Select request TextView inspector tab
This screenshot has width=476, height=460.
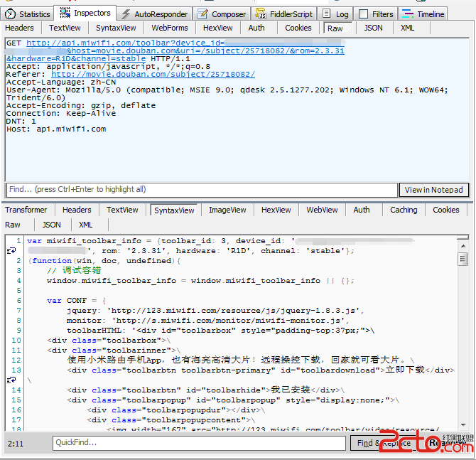coord(65,28)
